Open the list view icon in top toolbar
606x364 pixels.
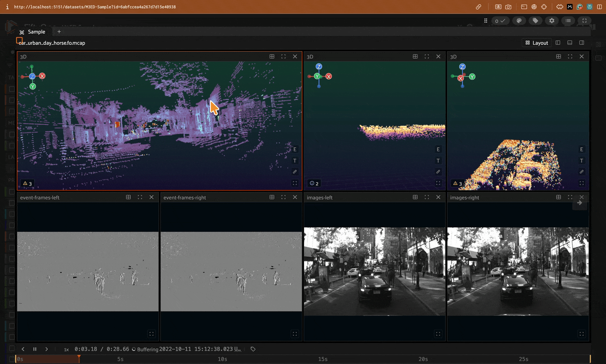coord(568,21)
